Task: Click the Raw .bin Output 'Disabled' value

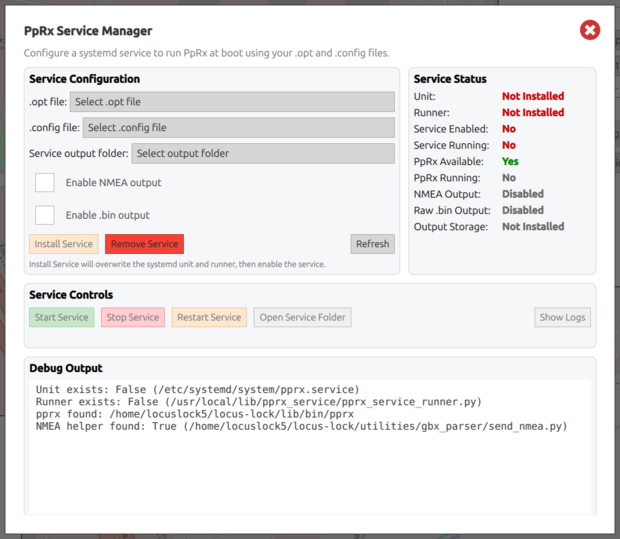Action: click(523, 210)
